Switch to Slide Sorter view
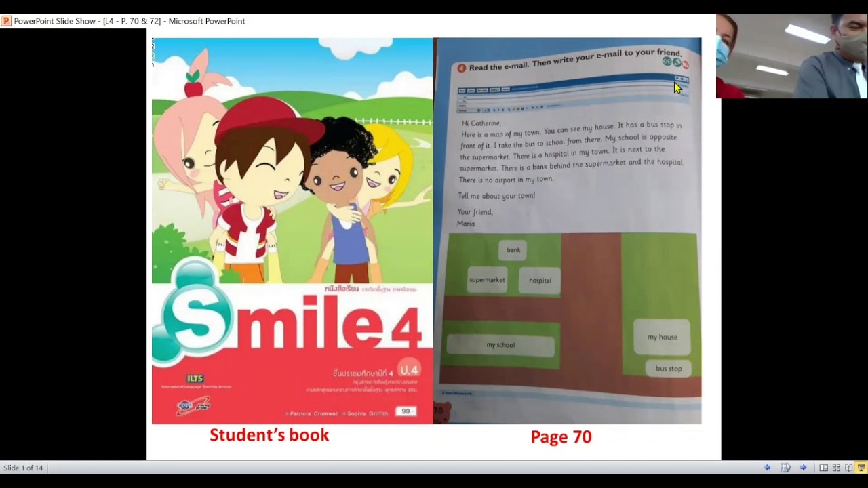Screen dimensions: 868x488 pos(836,468)
